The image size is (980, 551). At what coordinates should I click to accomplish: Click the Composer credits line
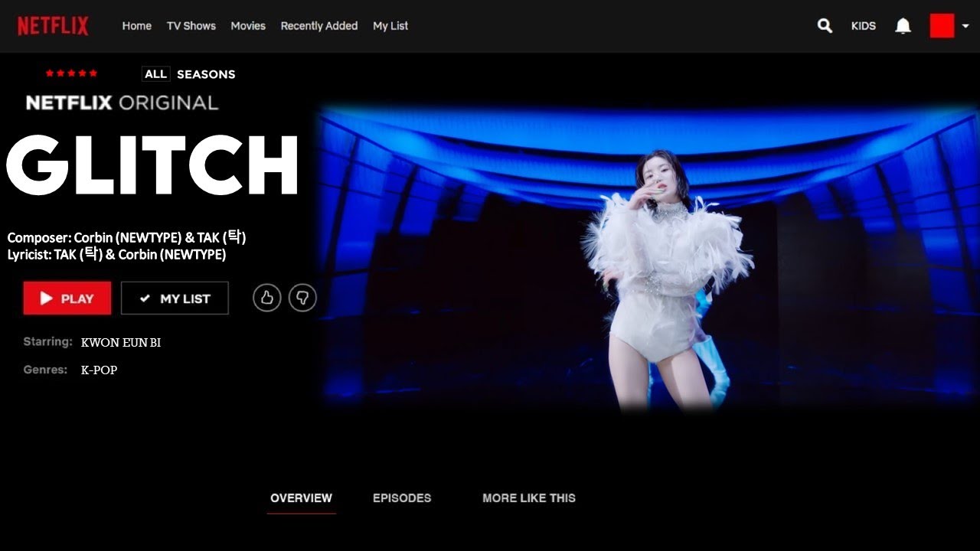126,237
